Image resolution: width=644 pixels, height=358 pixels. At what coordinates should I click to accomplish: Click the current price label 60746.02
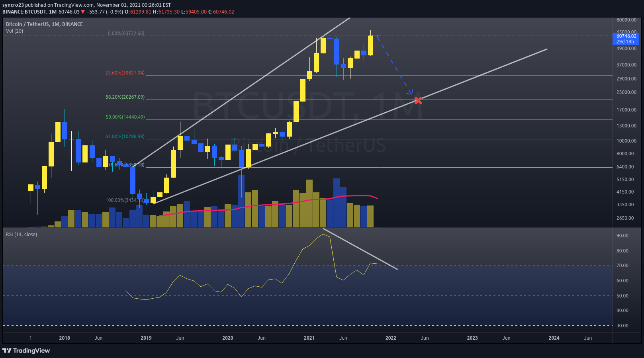tap(626, 36)
